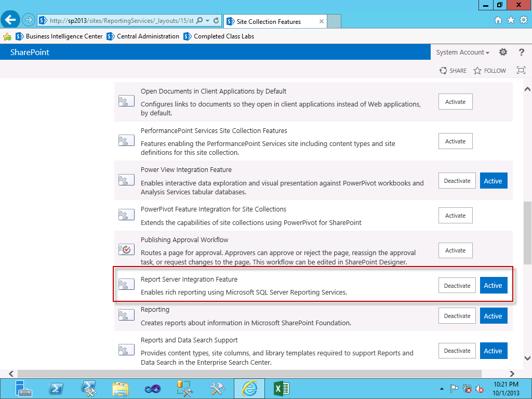The width and height of the screenshot is (532, 399).
Task: Click FOLLOW in the page toolbar
Action: click(489, 71)
